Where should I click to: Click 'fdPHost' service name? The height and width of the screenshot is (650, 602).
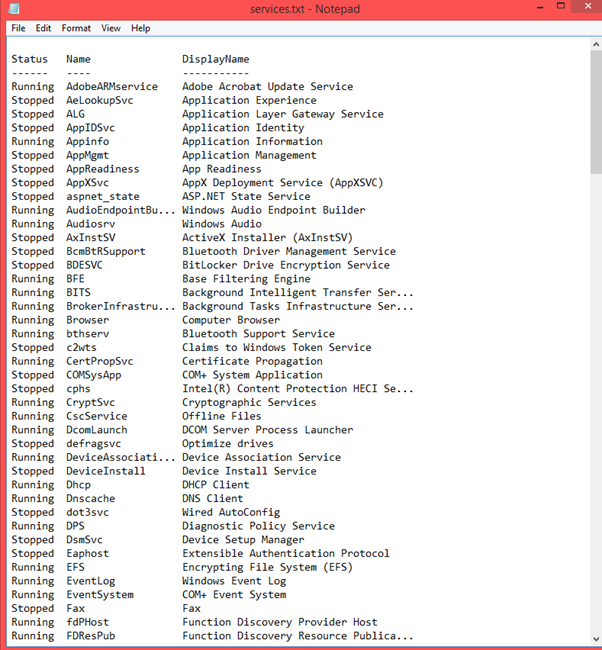click(87, 622)
